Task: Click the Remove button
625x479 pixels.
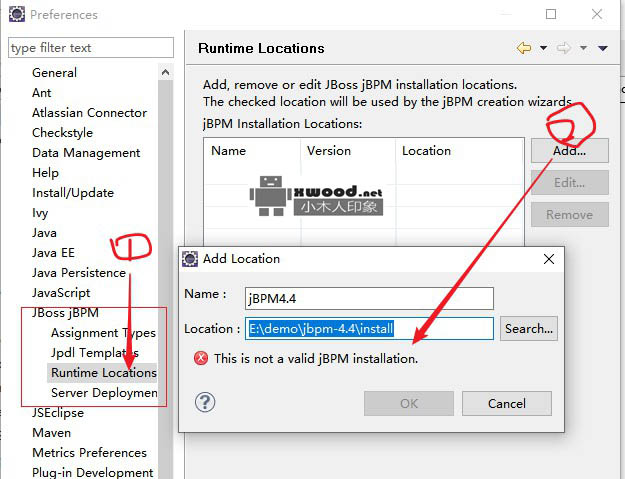Action: coord(570,214)
